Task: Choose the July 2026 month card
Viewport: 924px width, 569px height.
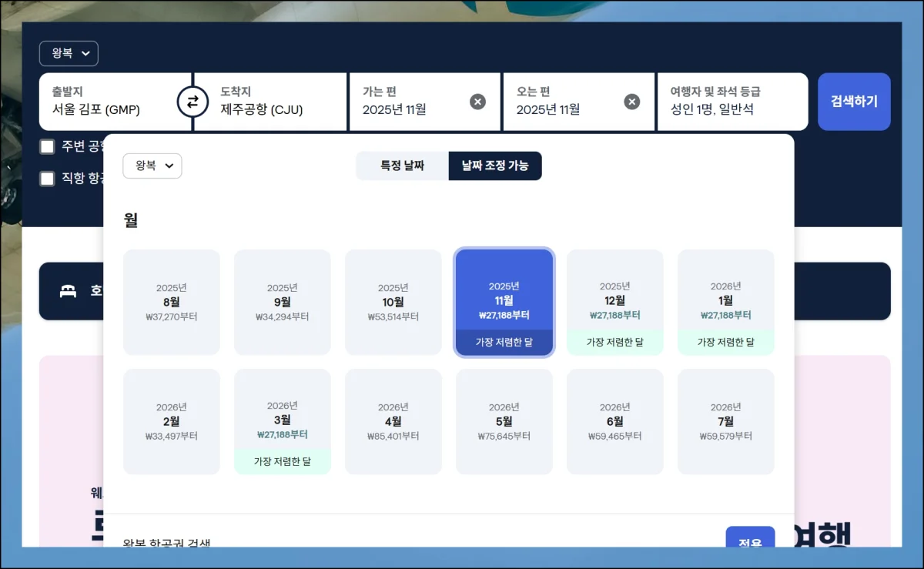Action: (725, 421)
